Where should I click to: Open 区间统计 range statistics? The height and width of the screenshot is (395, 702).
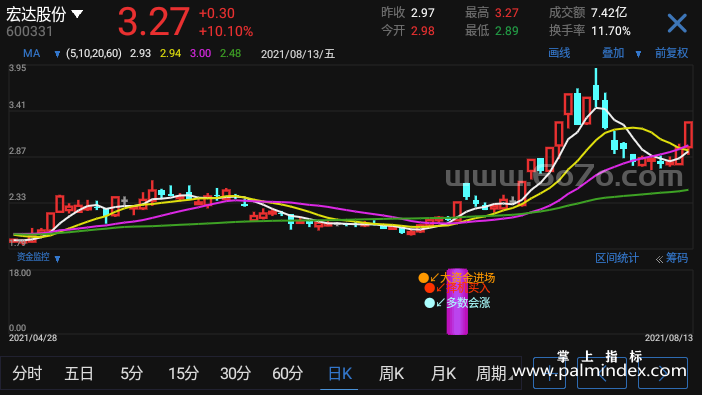616,258
